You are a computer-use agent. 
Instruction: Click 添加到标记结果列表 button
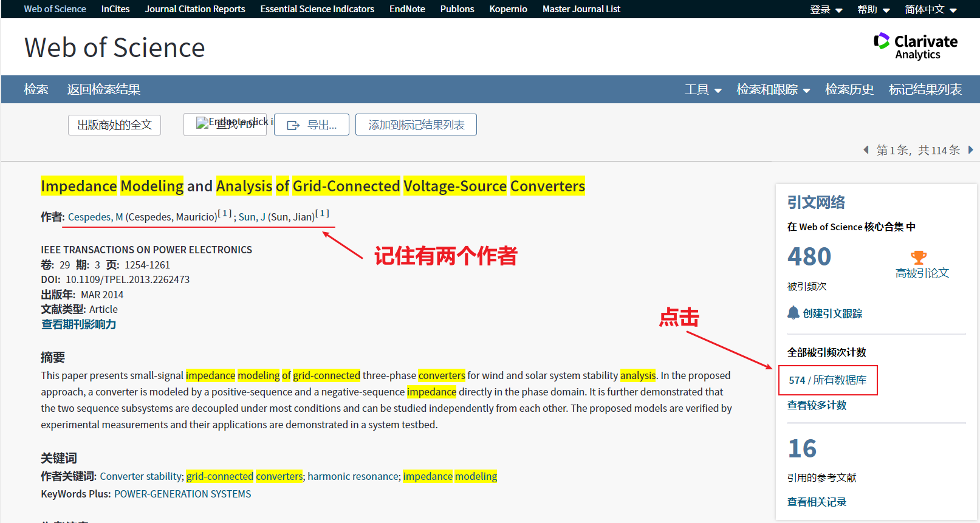(416, 125)
